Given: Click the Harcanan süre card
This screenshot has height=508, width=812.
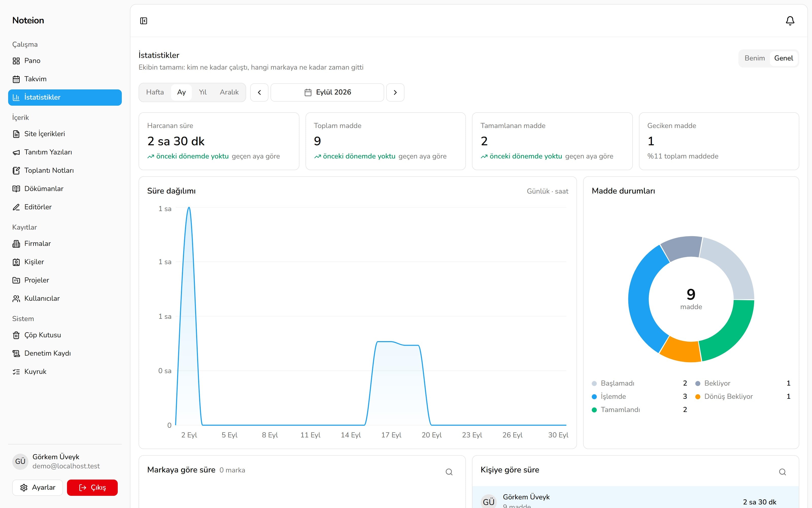Looking at the screenshot, I should (219, 141).
